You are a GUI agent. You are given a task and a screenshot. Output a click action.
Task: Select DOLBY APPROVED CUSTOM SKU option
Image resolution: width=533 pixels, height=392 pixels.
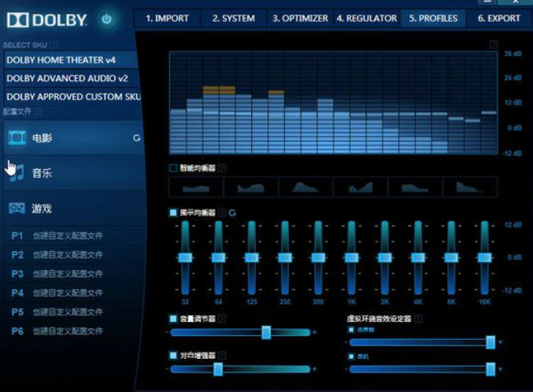tap(71, 97)
